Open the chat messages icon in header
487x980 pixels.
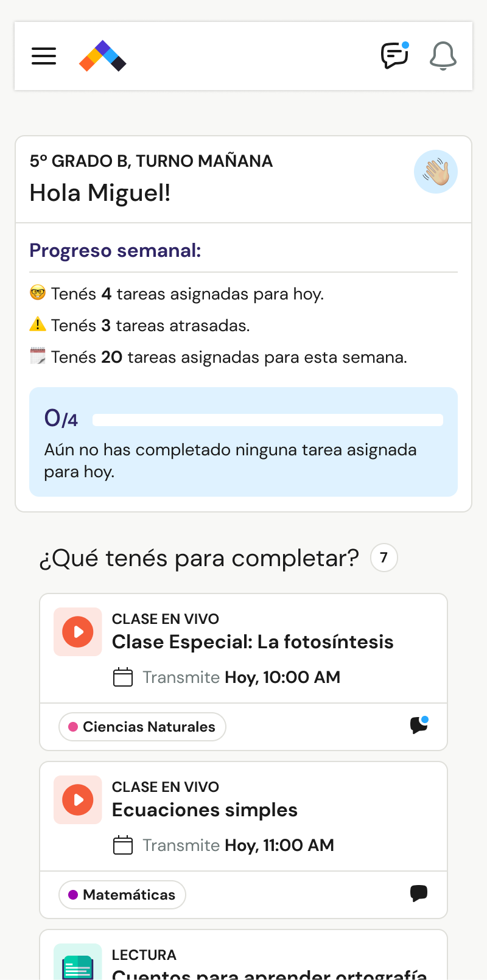point(394,56)
